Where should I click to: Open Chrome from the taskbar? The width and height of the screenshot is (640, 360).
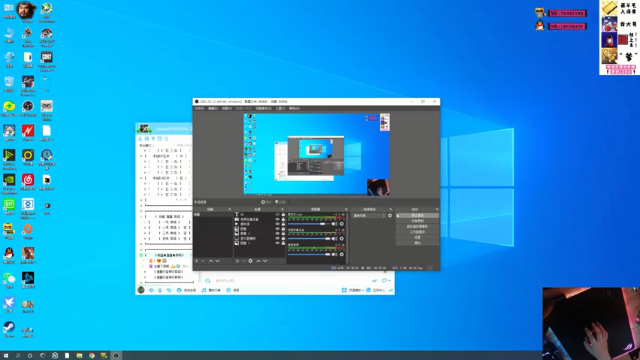coord(92,356)
